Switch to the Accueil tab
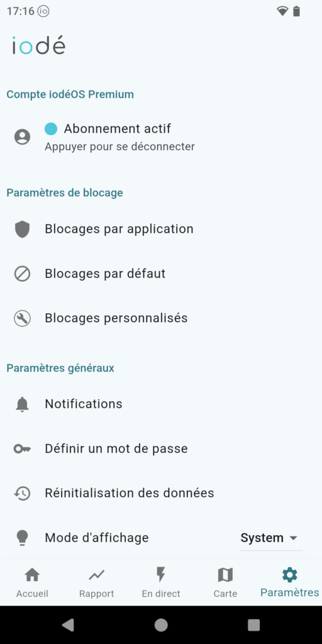 tap(32, 582)
